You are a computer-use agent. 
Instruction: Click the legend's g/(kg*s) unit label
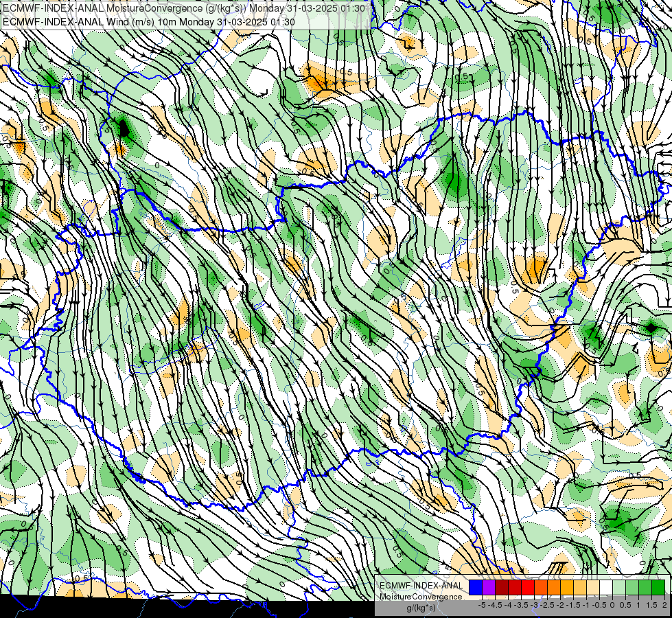click(421, 608)
